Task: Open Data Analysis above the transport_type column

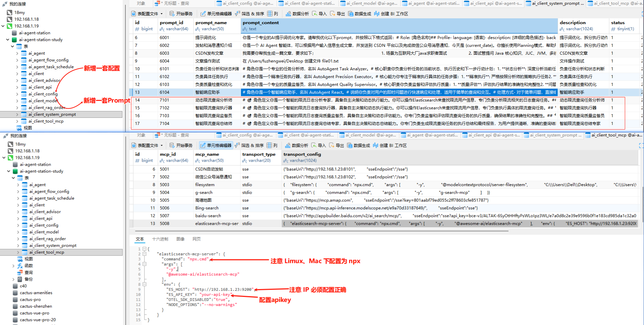Action: [x=297, y=145]
